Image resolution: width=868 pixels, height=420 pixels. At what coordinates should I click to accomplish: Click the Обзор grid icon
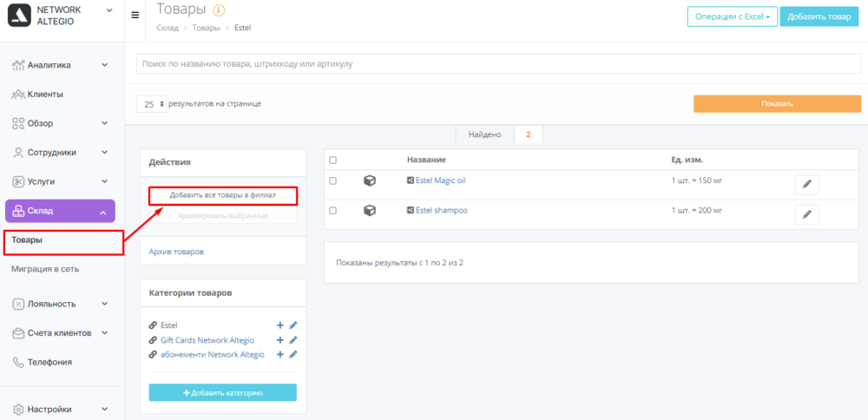[x=18, y=123]
